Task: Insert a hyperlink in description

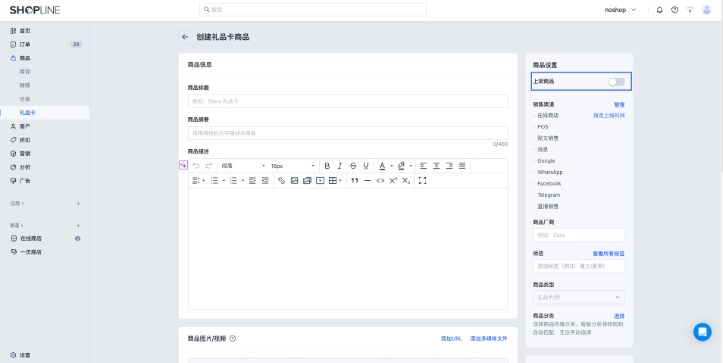Action: [x=281, y=181]
